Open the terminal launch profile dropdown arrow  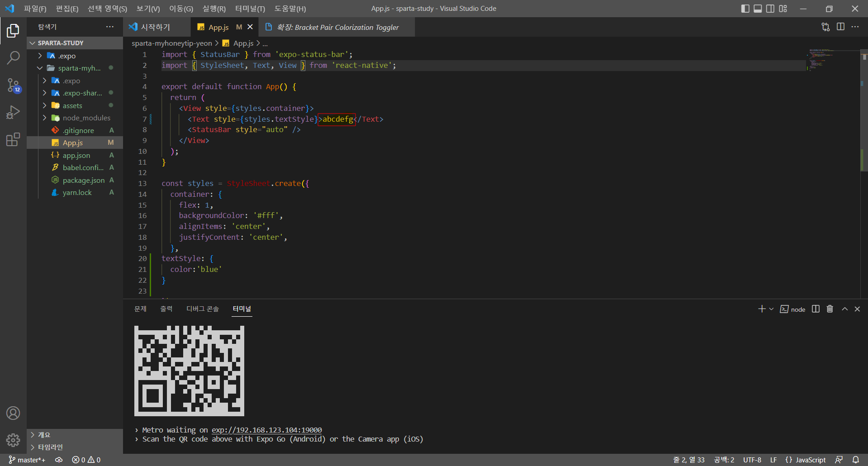771,309
